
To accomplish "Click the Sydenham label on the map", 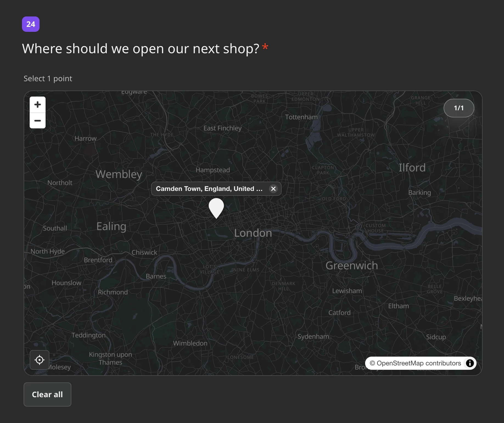I will click(313, 337).
